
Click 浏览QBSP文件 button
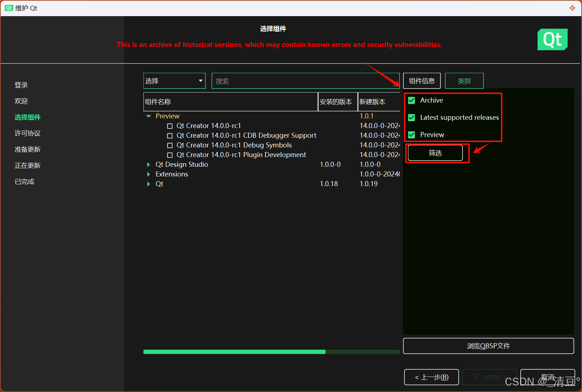coord(488,346)
